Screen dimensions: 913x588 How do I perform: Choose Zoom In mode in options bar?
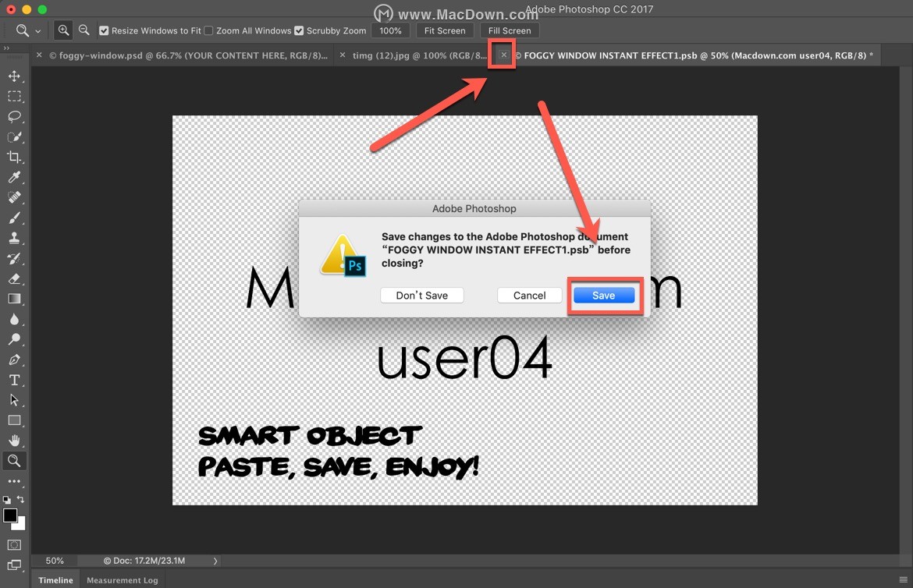pos(63,30)
